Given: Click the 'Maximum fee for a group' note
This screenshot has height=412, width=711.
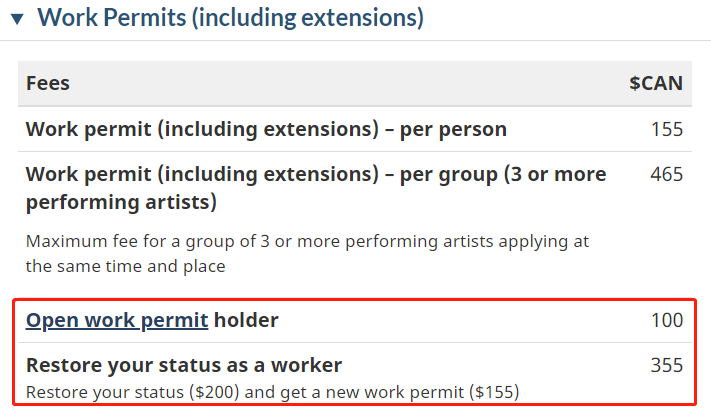Looking at the screenshot, I should pyautogui.click(x=307, y=241).
